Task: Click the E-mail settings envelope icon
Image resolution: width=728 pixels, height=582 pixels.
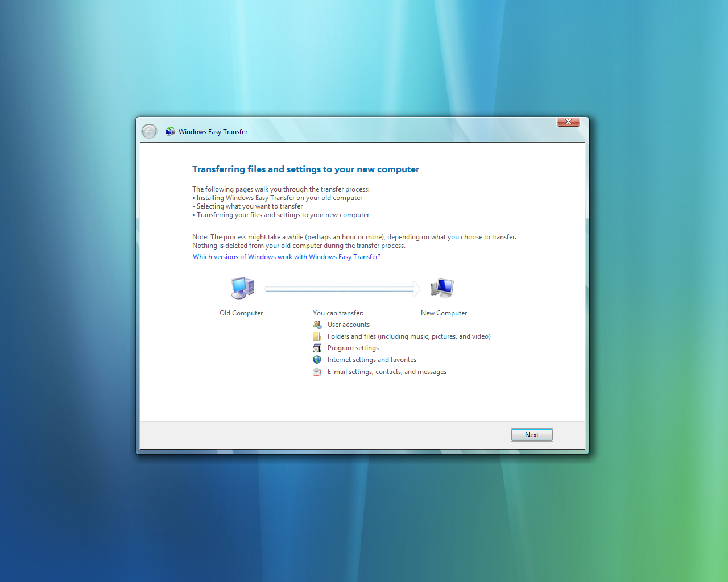Action: 317,372
